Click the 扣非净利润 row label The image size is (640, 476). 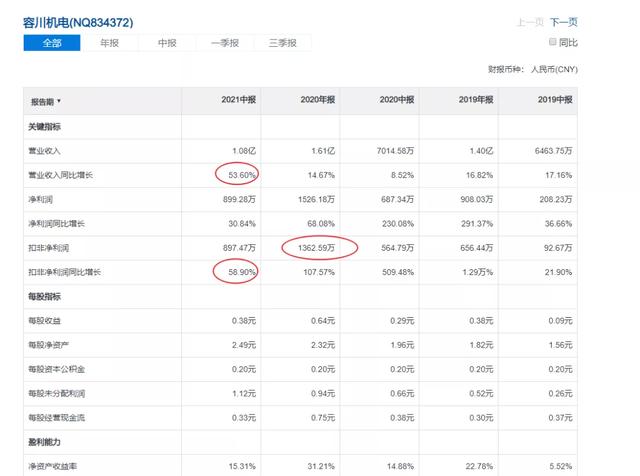click(x=49, y=248)
